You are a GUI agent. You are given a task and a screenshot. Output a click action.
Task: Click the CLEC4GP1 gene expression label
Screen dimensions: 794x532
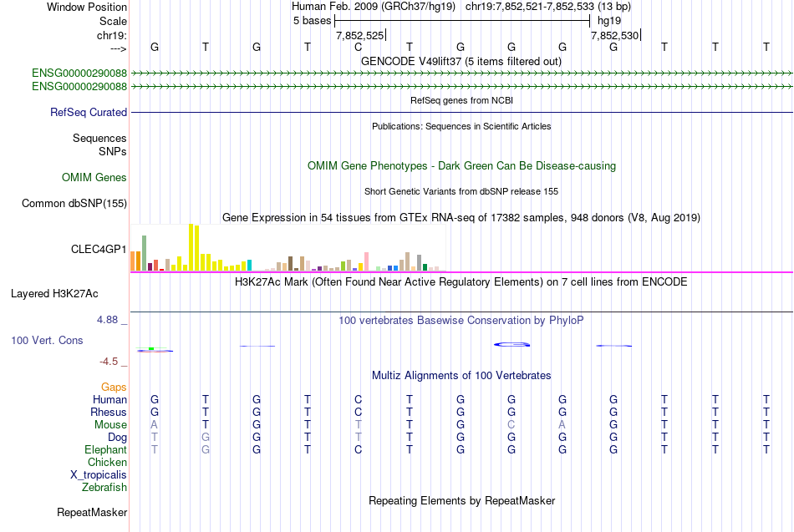(99, 249)
